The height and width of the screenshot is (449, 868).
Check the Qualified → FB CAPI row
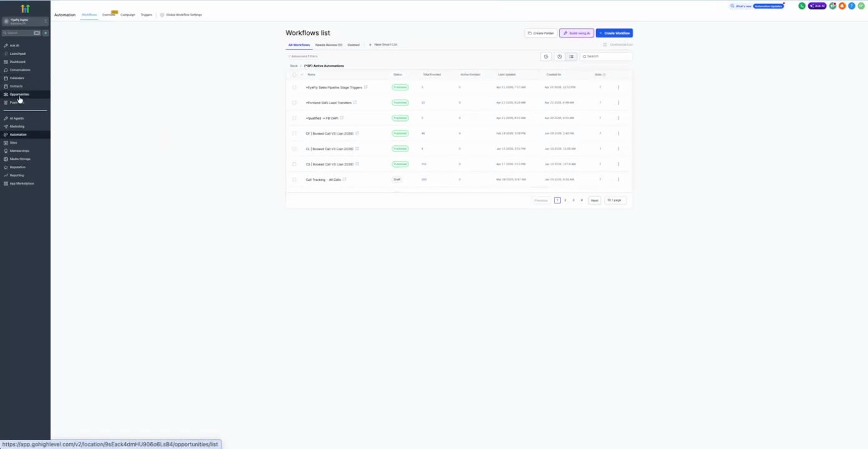294,118
